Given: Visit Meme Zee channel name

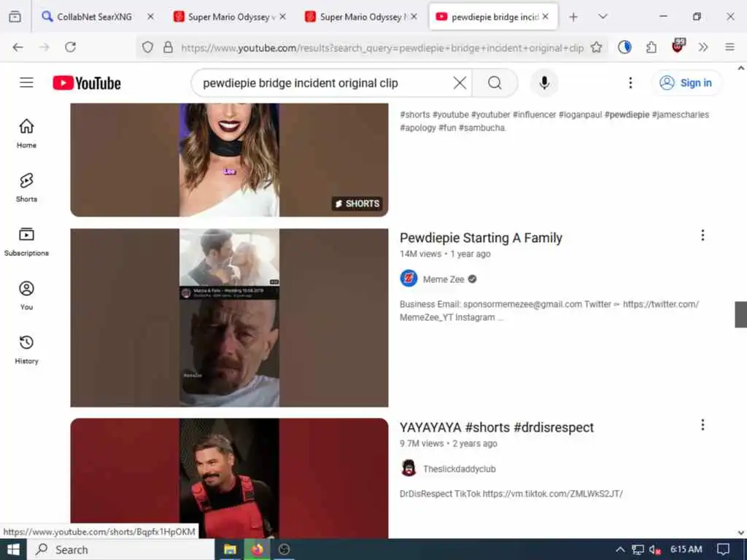Looking at the screenshot, I should 444,279.
